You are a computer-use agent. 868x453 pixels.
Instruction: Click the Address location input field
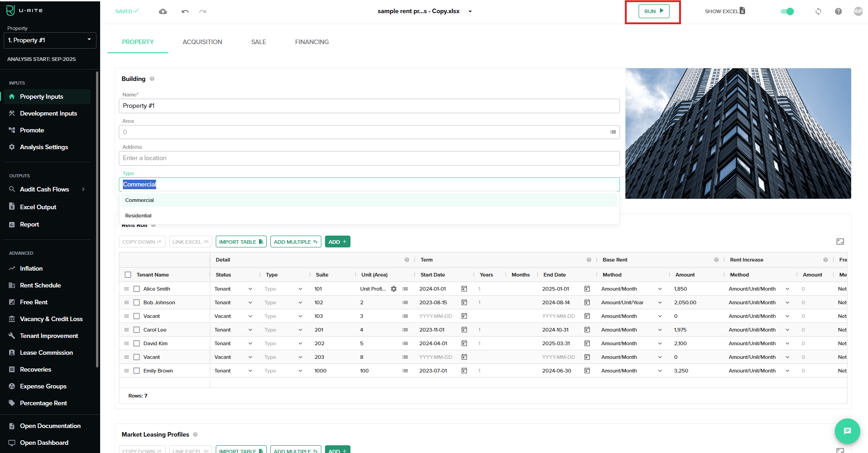click(369, 158)
